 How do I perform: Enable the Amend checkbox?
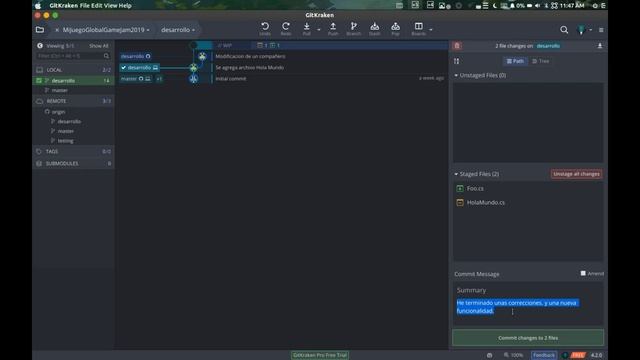pos(583,273)
